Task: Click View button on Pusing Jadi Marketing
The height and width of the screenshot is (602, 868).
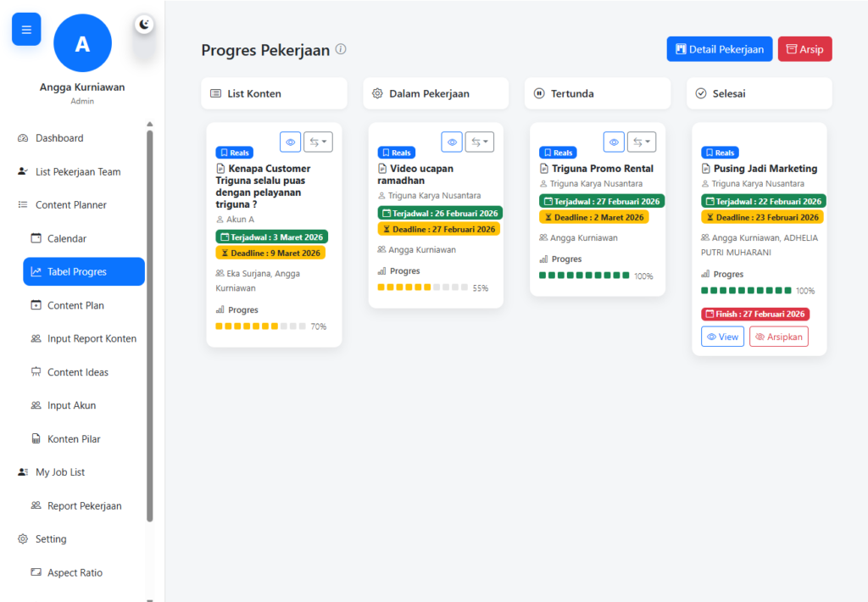Action: 722,337
